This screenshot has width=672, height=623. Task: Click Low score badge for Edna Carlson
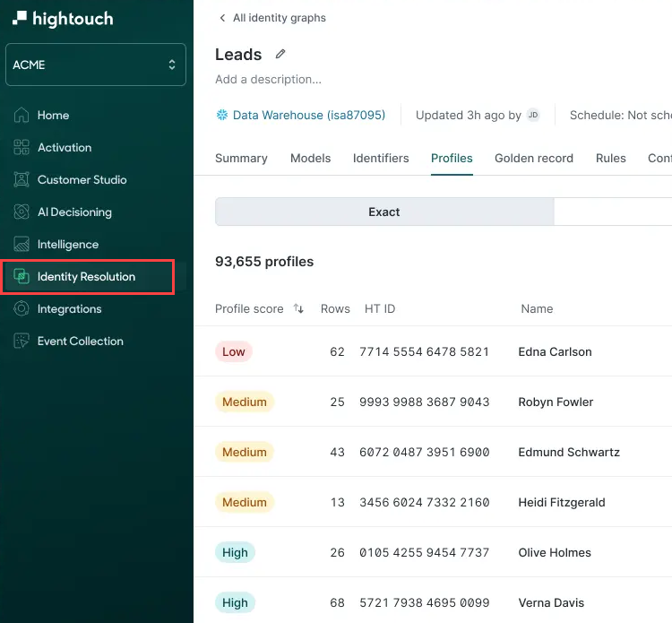tap(234, 351)
